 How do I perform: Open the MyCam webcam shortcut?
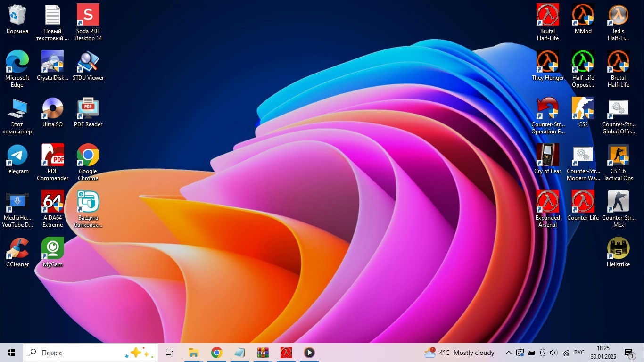(52, 249)
